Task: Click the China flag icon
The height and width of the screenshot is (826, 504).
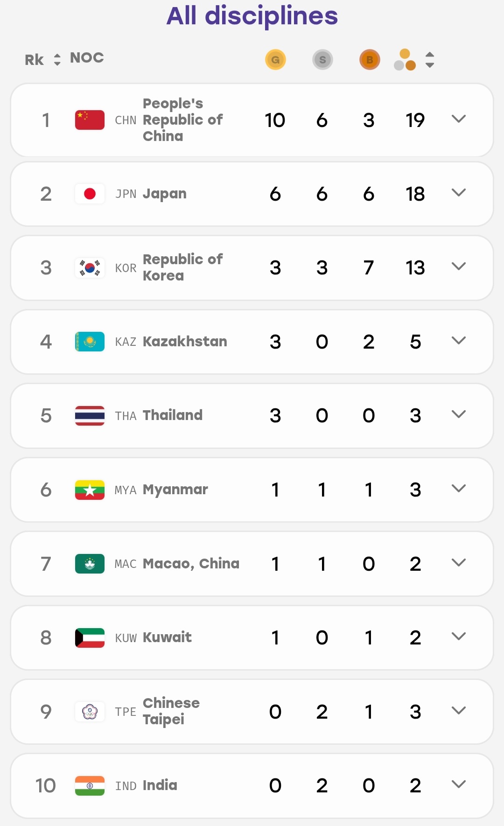Action: pos(90,120)
